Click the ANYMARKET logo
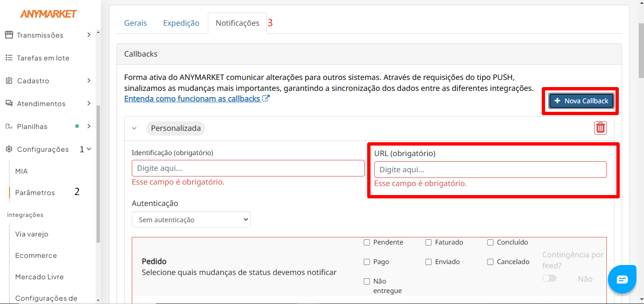Viewport: 644px width, 304px height. click(48, 14)
